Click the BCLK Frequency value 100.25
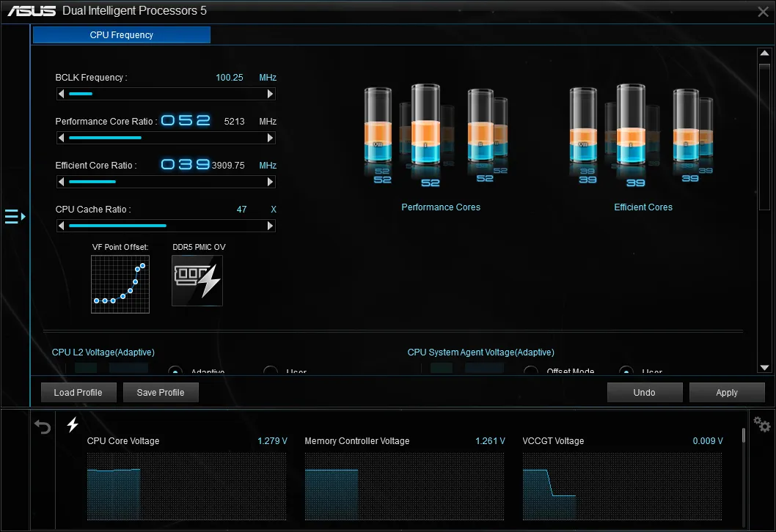The width and height of the screenshot is (776, 532). coord(230,78)
